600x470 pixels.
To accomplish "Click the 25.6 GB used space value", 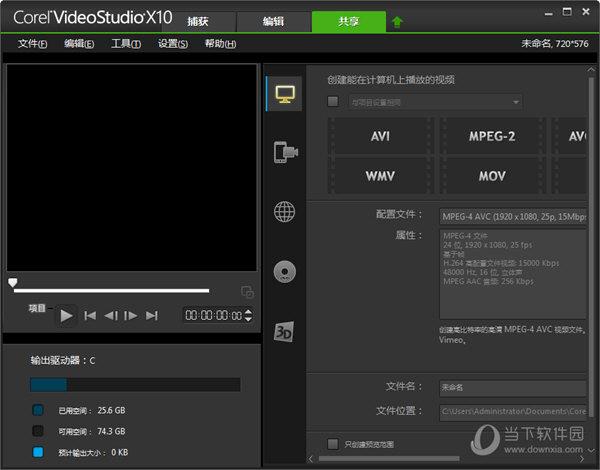I will point(111,410).
